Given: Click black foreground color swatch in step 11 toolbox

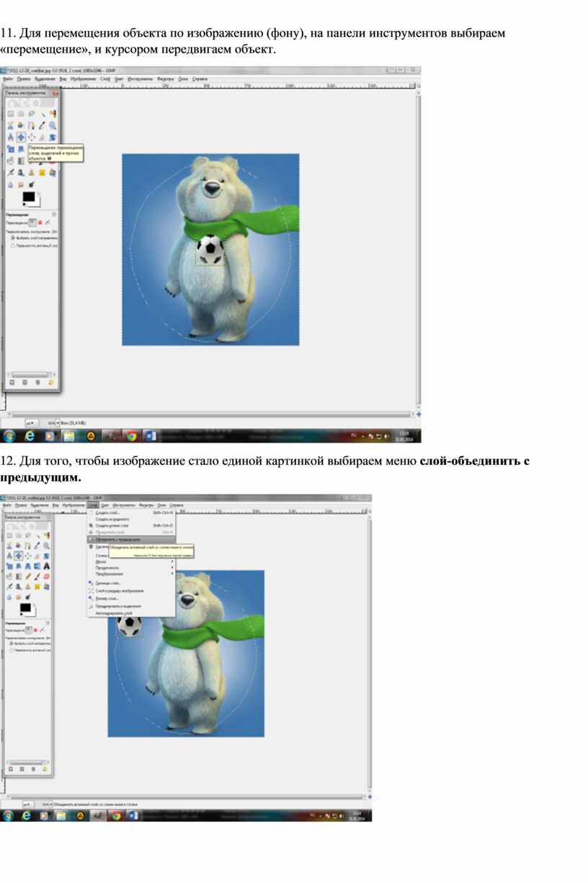Looking at the screenshot, I should pos(28,196).
